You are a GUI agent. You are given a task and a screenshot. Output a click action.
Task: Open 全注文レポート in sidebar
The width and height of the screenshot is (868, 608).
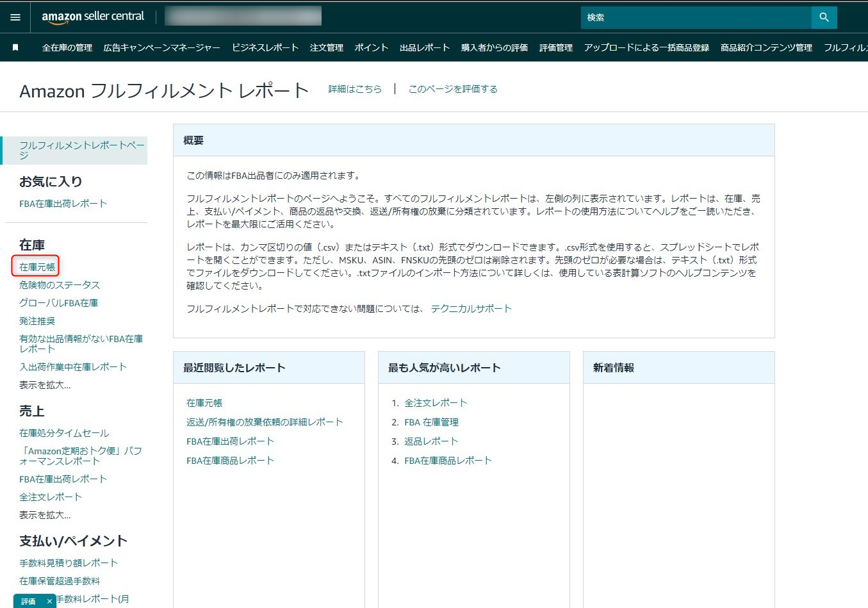51,497
